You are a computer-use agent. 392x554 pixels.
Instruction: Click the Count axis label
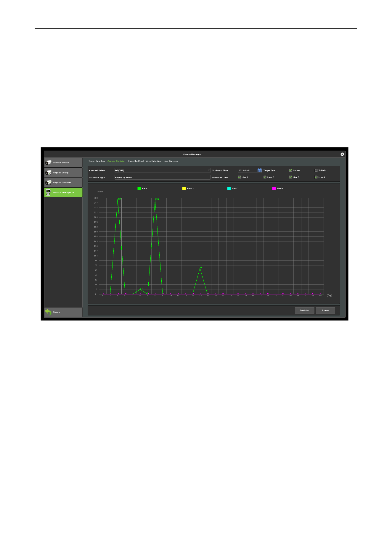coord(100,192)
